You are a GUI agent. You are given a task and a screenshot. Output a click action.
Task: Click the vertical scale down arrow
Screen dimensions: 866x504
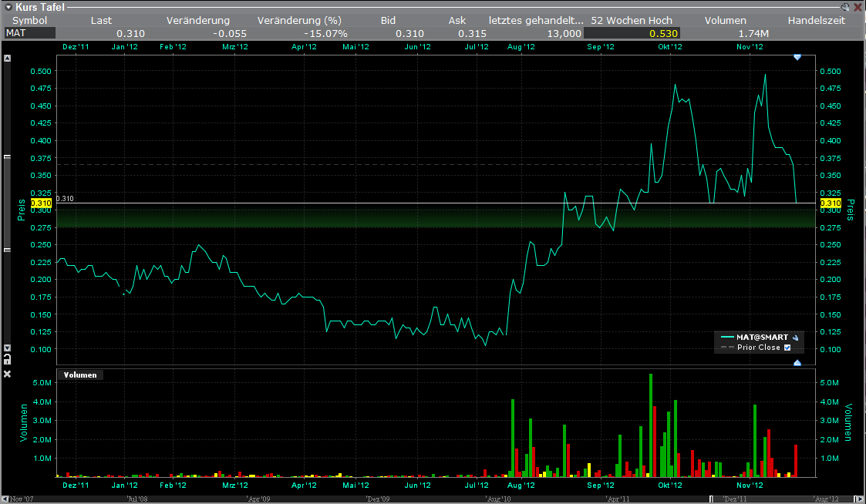[7, 348]
